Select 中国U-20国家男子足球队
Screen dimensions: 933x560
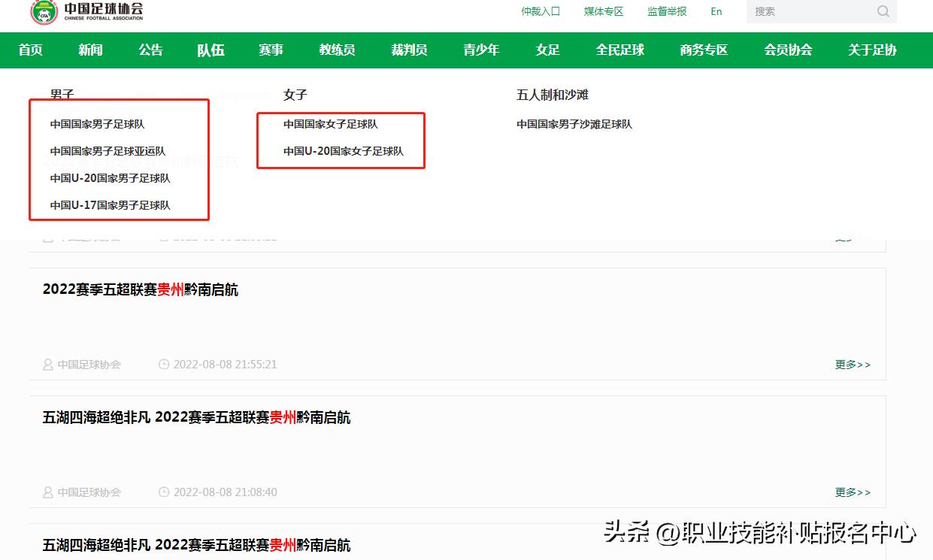coord(110,178)
